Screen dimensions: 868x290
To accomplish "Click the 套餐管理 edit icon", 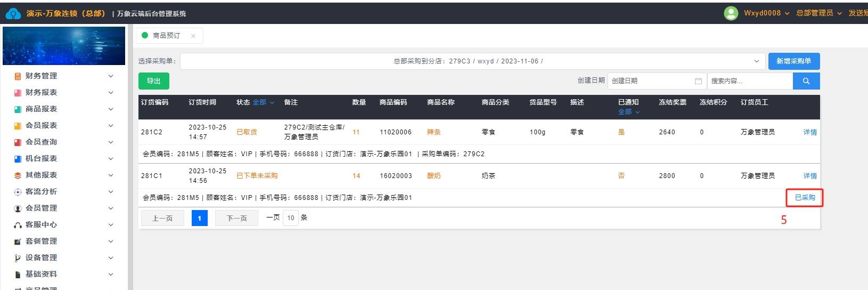I will (18, 241).
